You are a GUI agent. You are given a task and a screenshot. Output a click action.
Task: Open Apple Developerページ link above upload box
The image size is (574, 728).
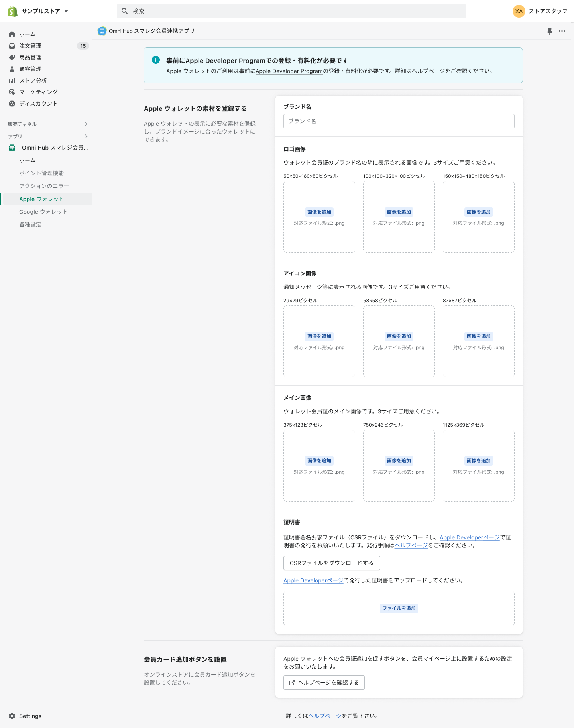313,580
